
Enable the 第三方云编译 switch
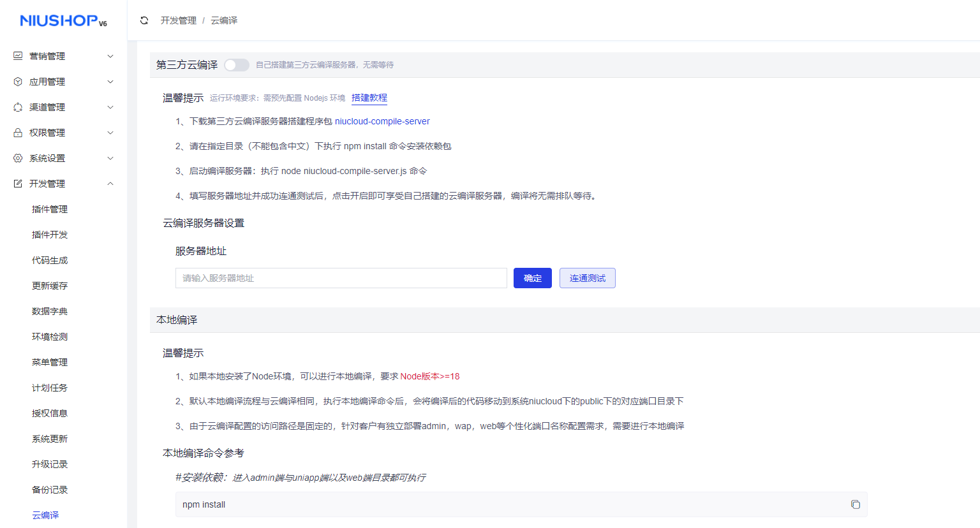point(236,64)
